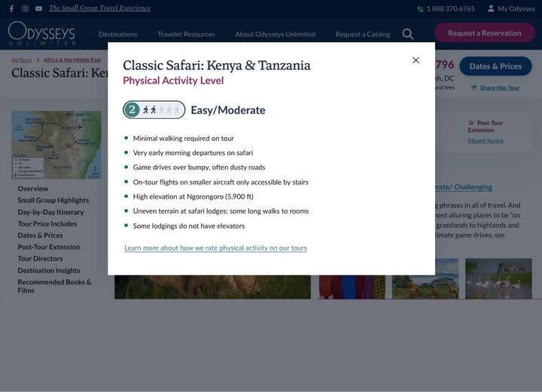The height and width of the screenshot is (392, 542).
Task: Open the search magnifier icon
Action: tap(408, 34)
